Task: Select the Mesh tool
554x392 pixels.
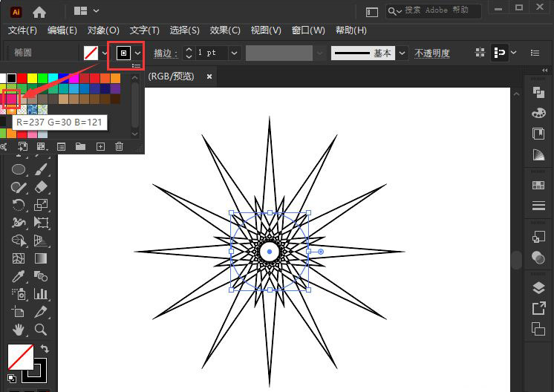Action: (x=19, y=258)
